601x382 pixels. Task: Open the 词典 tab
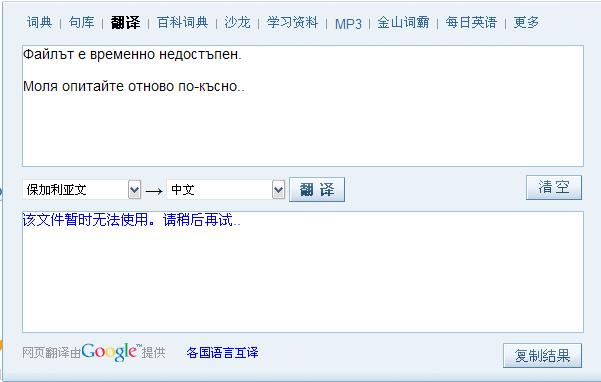39,23
